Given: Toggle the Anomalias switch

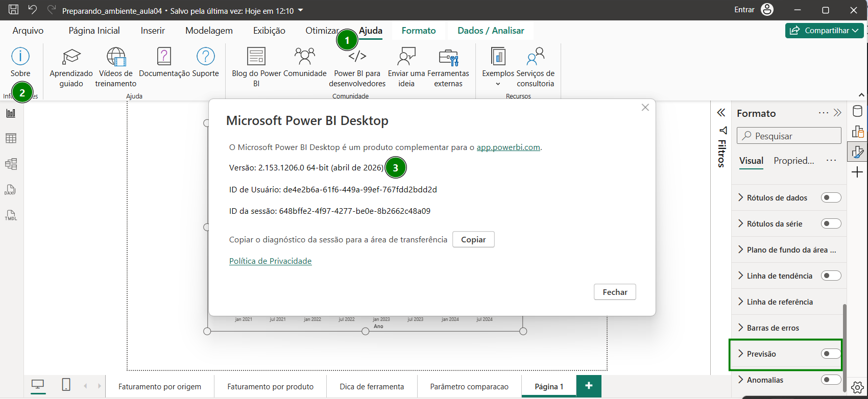Looking at the screenshot, I should [x=831, y=380].
